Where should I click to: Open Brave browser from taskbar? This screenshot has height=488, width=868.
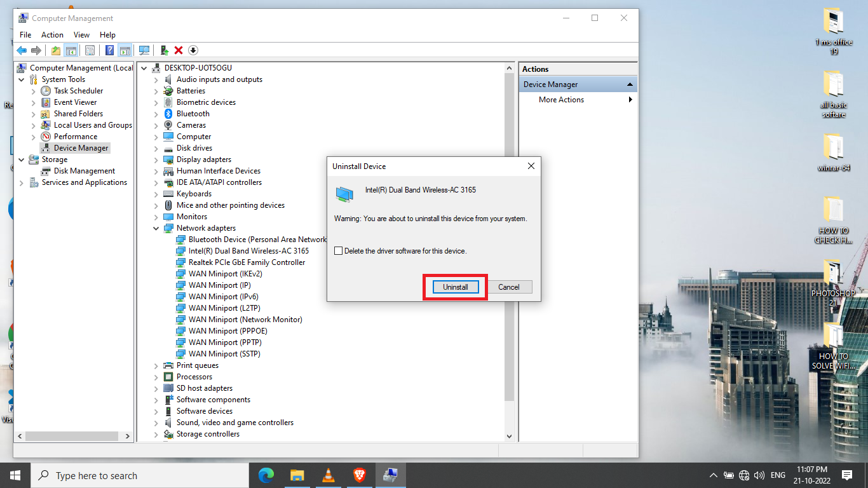pyautogui.click(x=359, y=475)
